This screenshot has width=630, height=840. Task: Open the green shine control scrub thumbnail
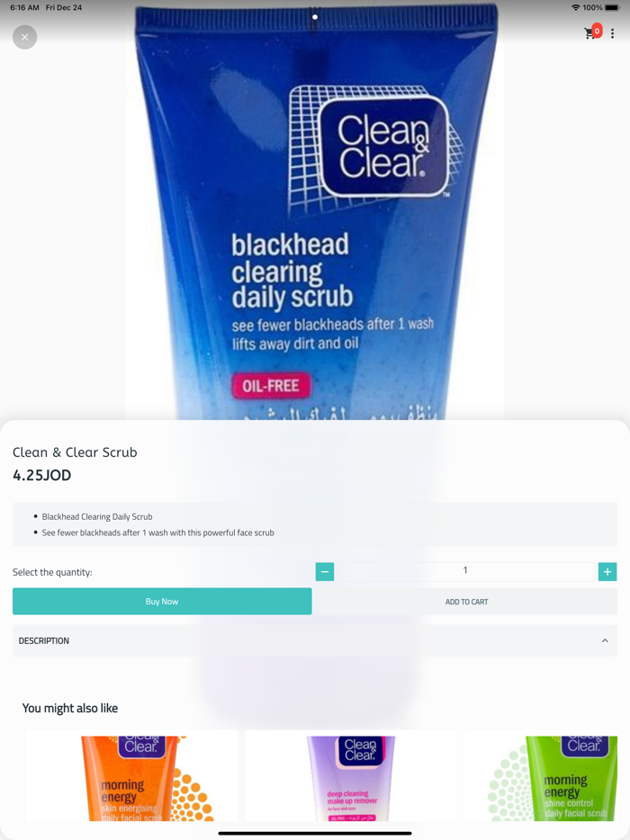[x=541, y=775]
